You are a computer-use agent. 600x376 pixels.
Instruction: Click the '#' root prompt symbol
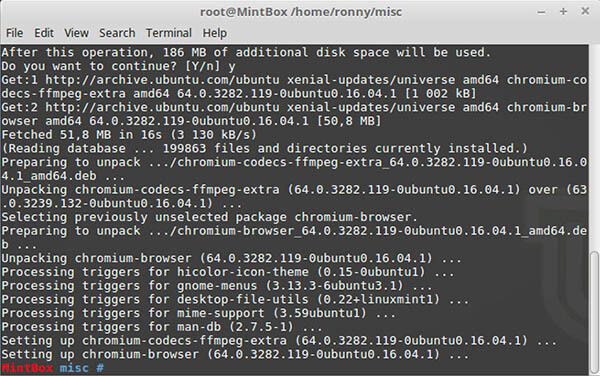pyautogui.click(x=100, y=368)
